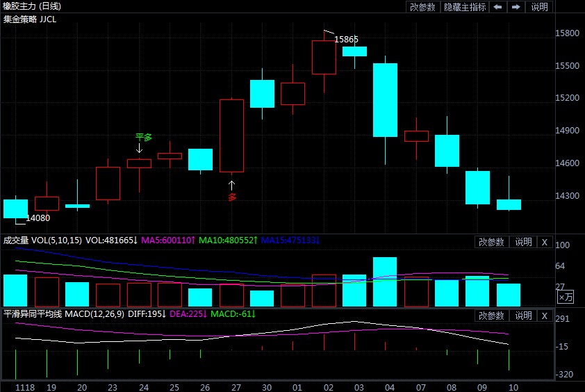
Task: Open 改参数 for the main chart
Action: point(422,7)
